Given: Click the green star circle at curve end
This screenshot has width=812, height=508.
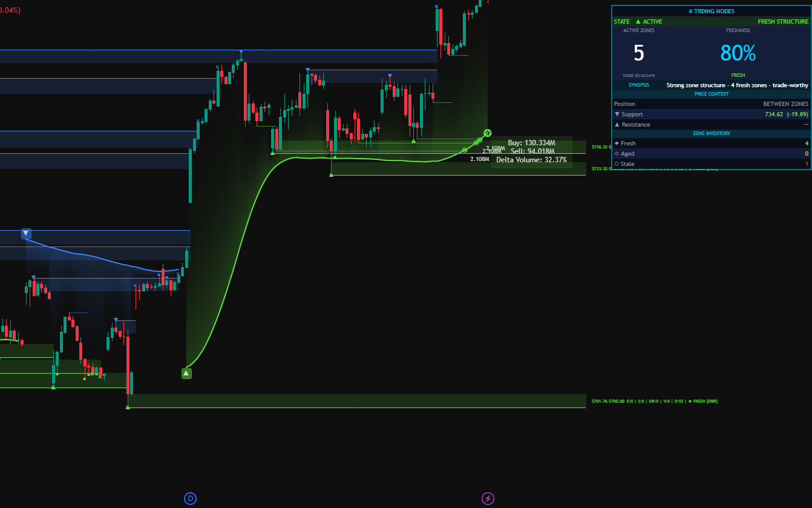Looking at the screenshot, I should pyautogui.click(x=488, y=133).
